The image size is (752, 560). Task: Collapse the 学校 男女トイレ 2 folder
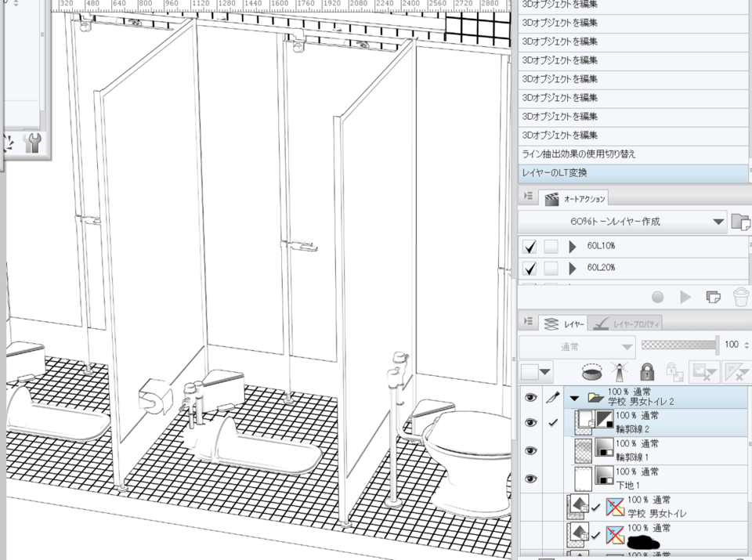click(x=575, y=398)
